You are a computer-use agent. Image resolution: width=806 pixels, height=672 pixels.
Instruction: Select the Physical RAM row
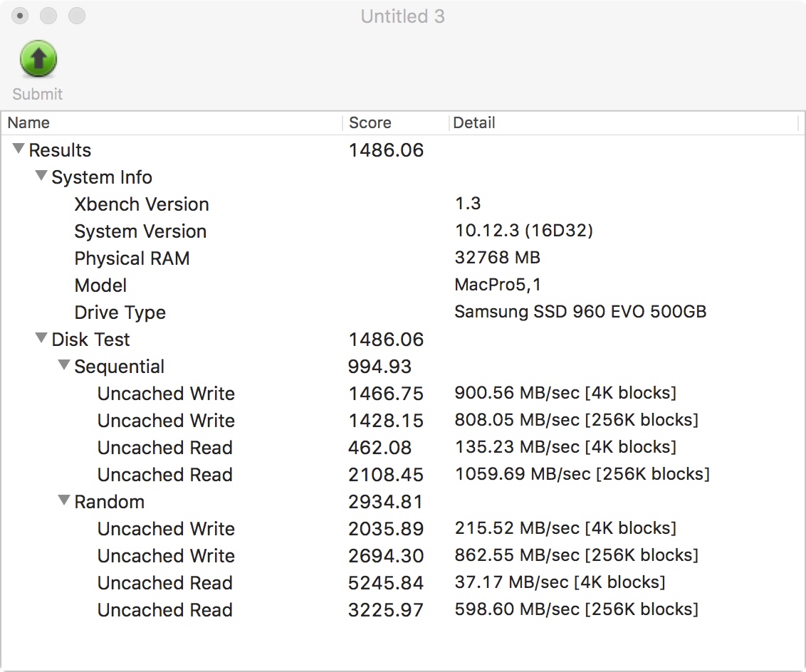[x=132, y=258]
